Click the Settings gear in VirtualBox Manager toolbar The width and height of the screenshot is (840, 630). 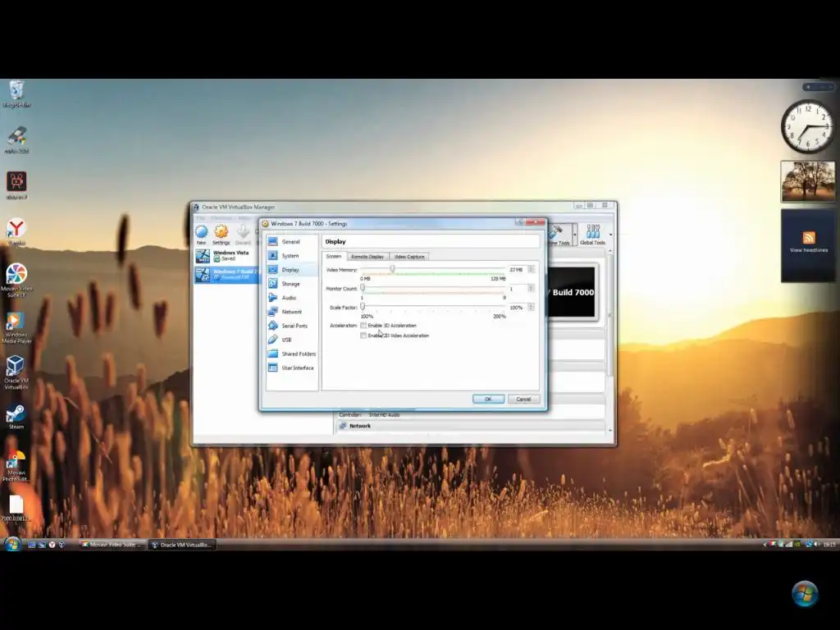click(221, 235)
